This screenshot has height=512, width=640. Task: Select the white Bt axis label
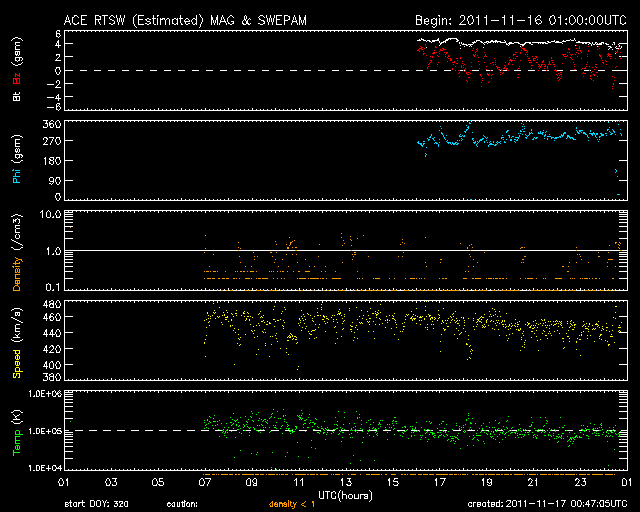16,97
